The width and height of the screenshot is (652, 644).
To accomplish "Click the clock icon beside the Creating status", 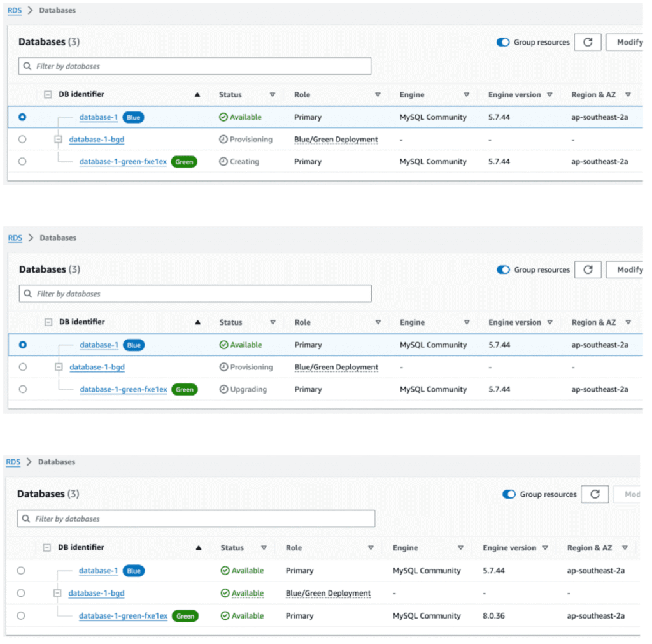I will (x=223, y=162).
